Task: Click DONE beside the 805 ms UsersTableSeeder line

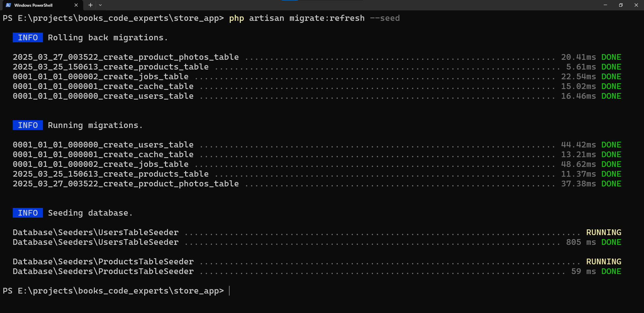Action: 611,242
